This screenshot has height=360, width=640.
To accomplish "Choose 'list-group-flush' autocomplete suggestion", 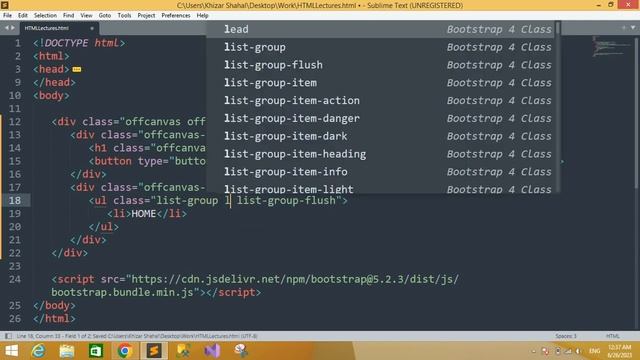I will [380, 65].
